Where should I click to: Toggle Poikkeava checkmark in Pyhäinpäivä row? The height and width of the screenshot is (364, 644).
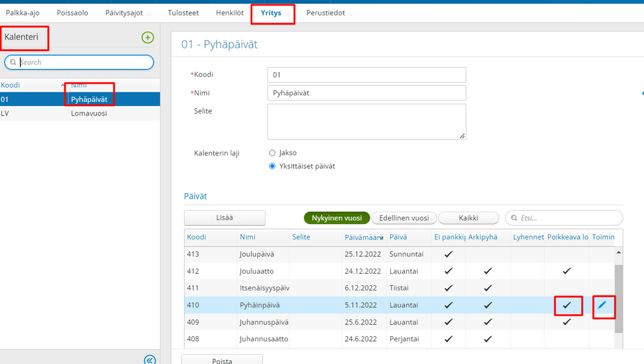coord(567,305)
